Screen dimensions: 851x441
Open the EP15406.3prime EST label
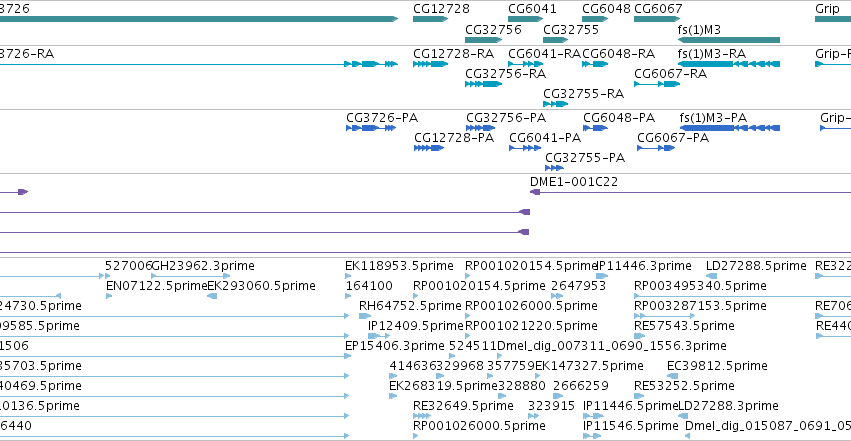[x=395, y=346]
